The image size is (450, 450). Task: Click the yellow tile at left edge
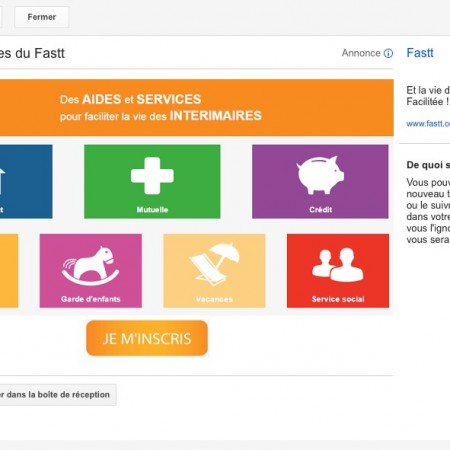point(9,271)
